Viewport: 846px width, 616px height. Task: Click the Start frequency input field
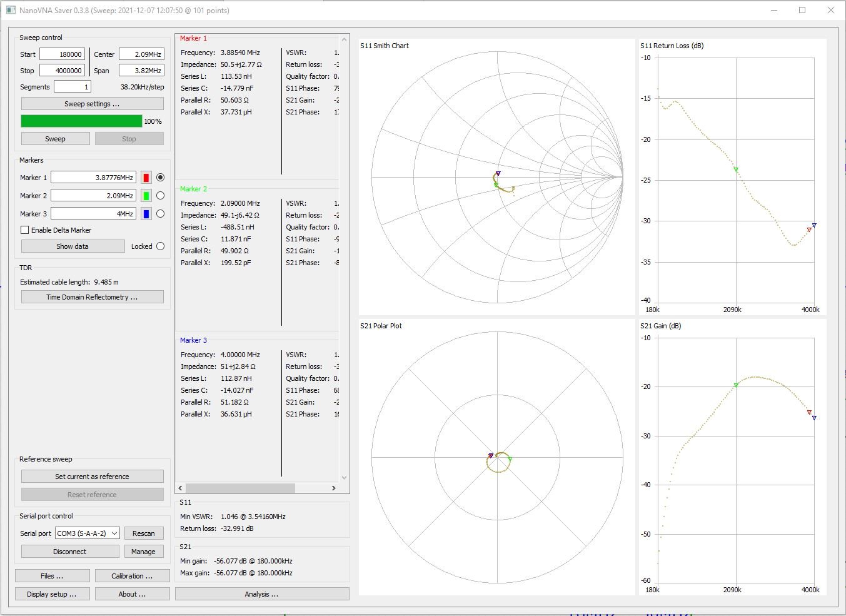(63, 54)
